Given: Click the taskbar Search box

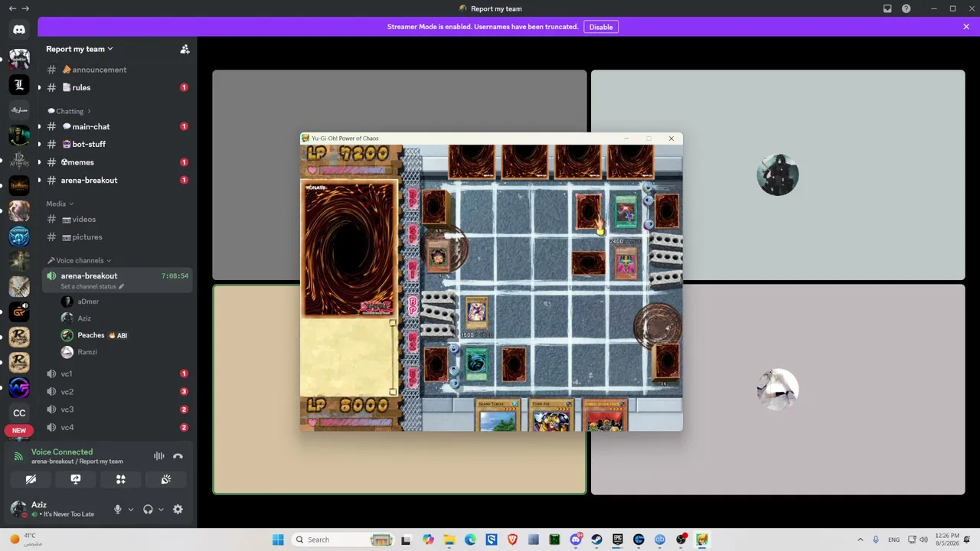Looking at the screenshot, I should (343, 540).
